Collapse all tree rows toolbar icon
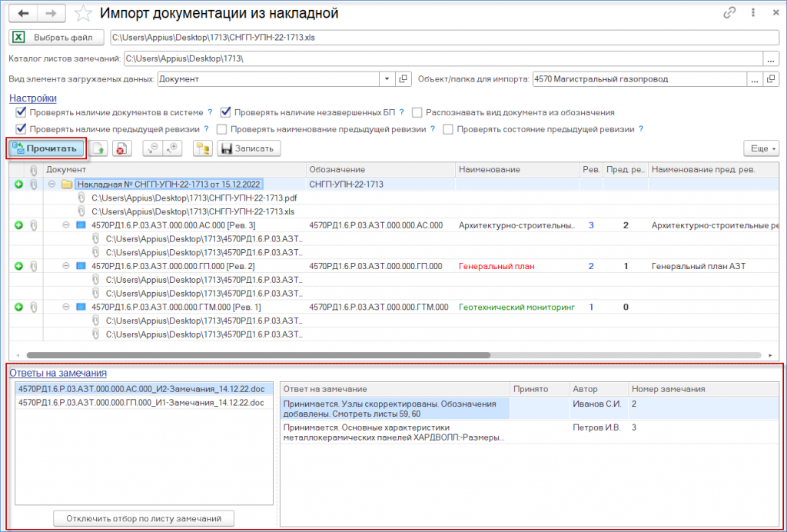This screenshot has width=787, height=532. pos(152,148)
